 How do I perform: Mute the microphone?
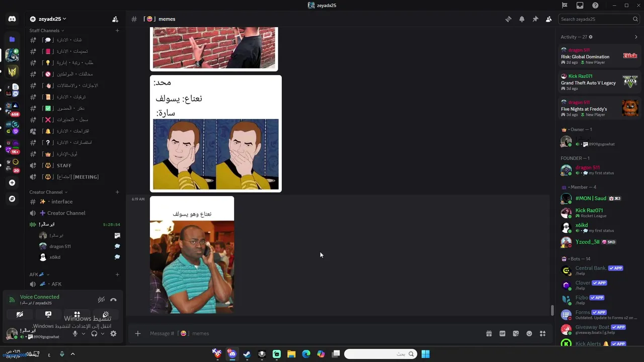(x=75, y=333)
